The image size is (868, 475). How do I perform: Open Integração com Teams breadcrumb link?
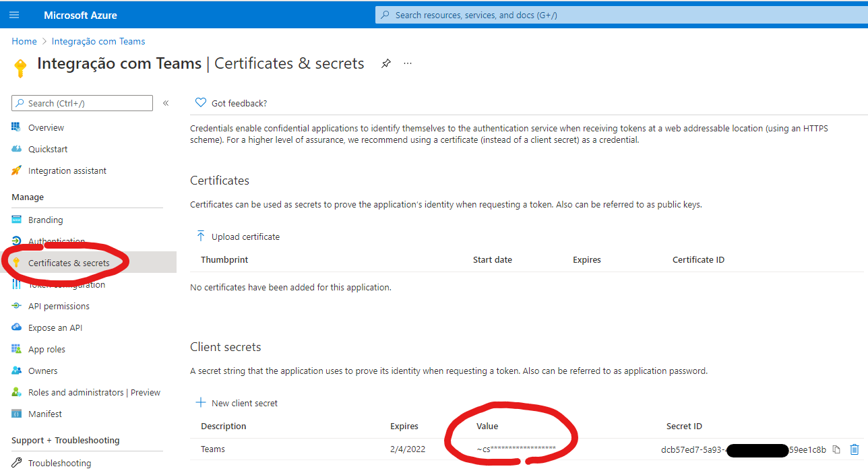tap(98, 41)
